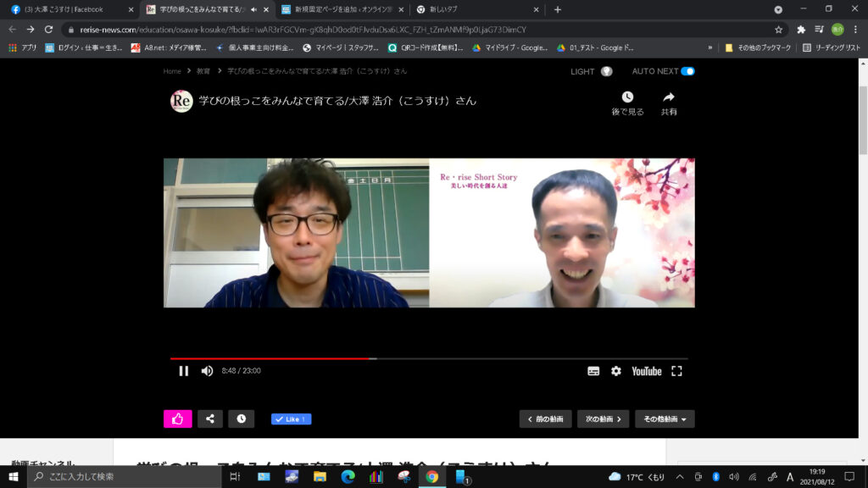Expand the bookmarks bar overflow chevron
The image size is (868, 488).
pyautogui.click(x=710, y=47)
